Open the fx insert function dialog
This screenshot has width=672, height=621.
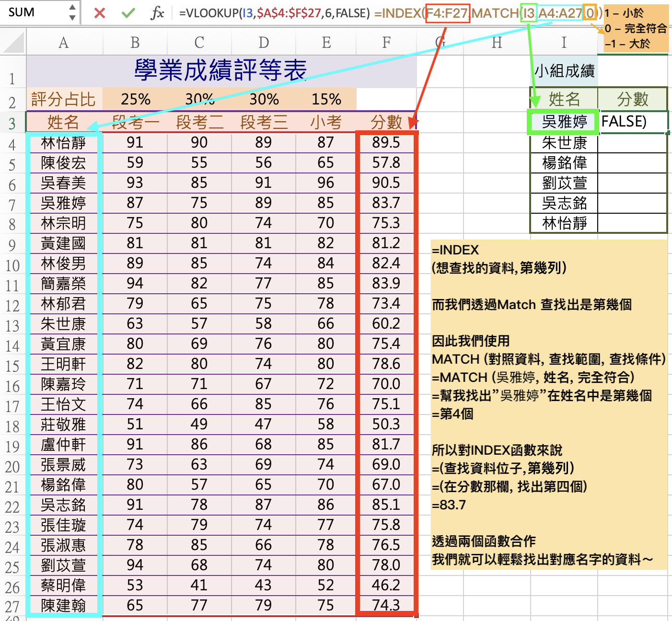point(157,13)
